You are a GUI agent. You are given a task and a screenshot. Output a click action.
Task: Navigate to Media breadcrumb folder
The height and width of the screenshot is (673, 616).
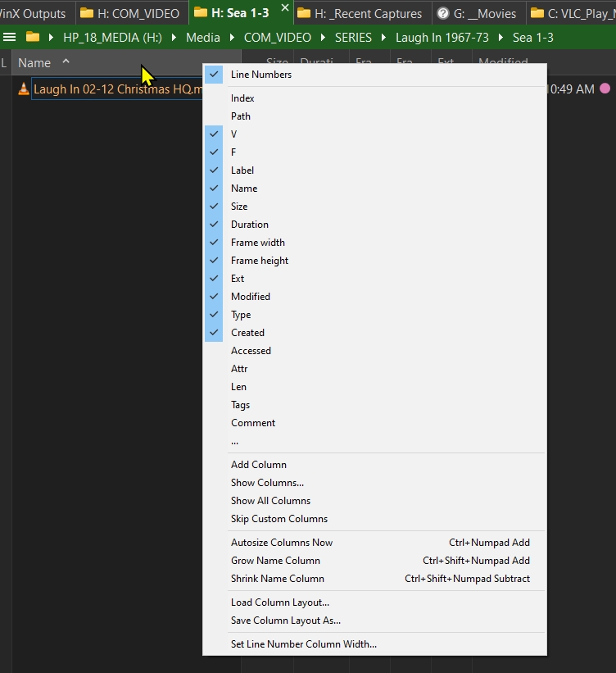(203, 38)
